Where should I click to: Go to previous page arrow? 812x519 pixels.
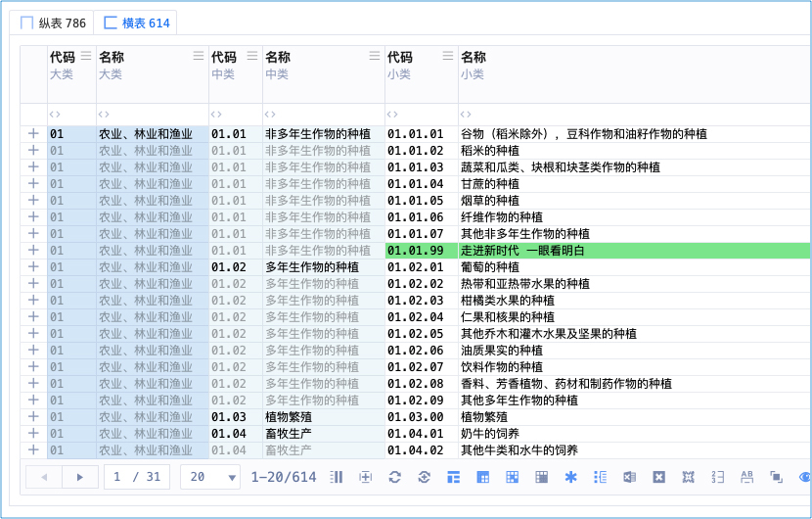point(44,477)
